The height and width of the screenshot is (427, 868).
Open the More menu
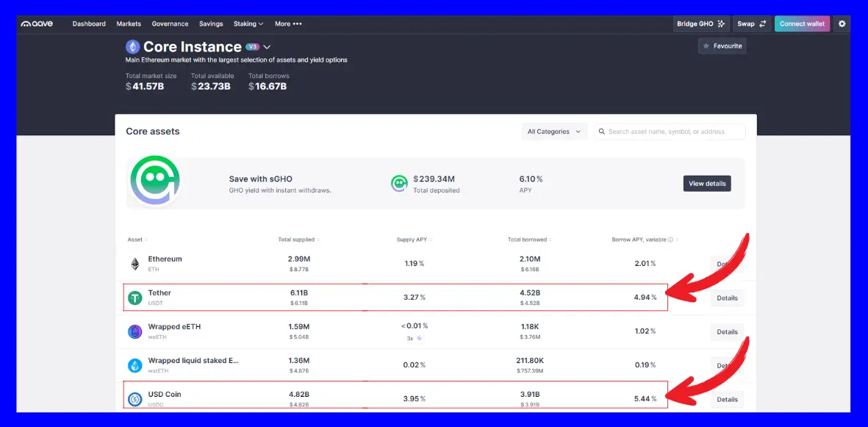coord(288,24)
